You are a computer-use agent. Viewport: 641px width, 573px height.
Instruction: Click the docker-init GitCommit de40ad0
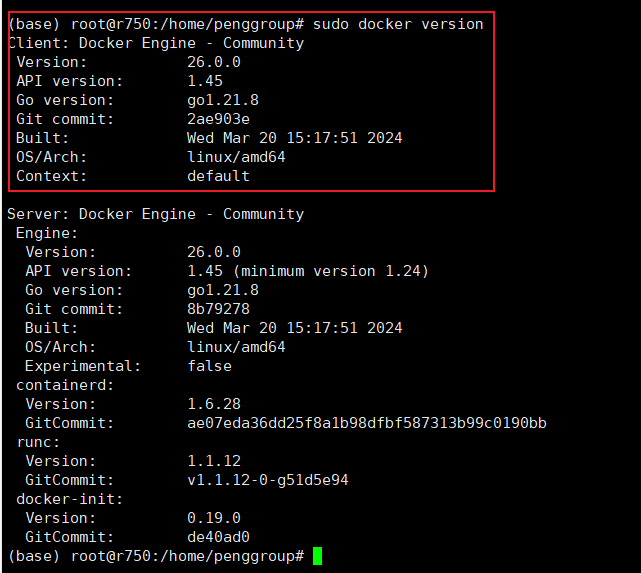(x=218, y=537)
